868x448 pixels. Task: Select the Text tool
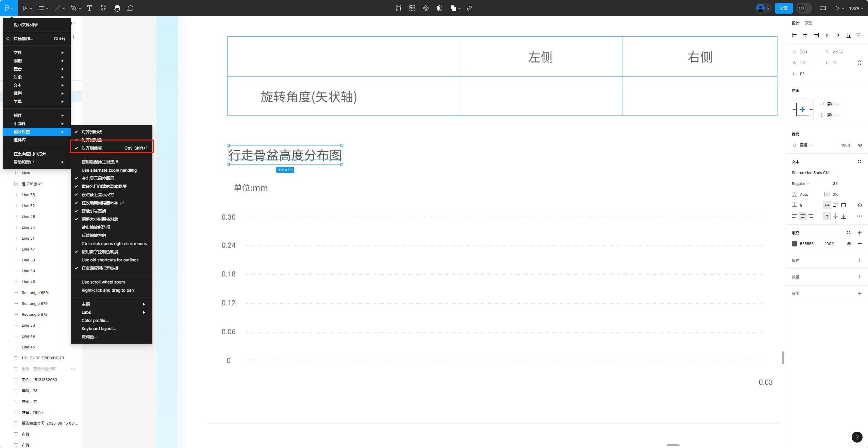(89, 8)
